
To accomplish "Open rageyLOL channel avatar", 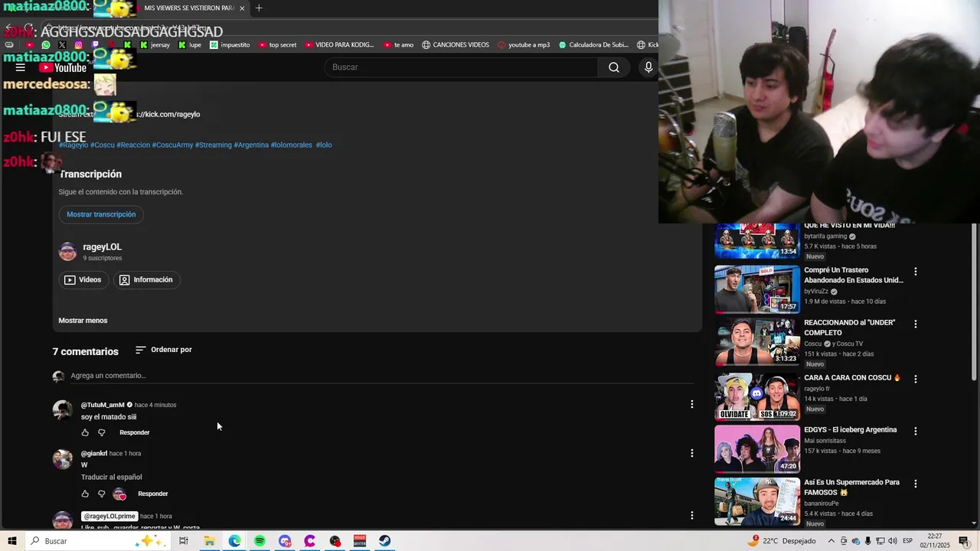I will (x=68, y=252).
